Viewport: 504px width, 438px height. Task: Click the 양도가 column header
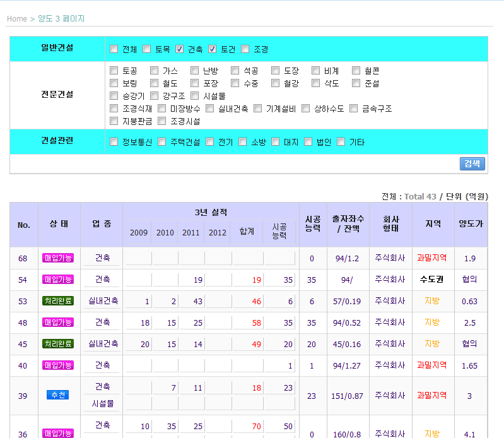471,224
